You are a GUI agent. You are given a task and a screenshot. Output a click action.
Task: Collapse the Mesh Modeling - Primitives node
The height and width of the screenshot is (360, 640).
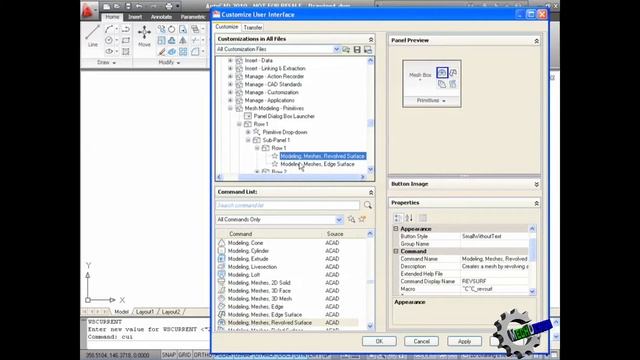click(230, 108)
